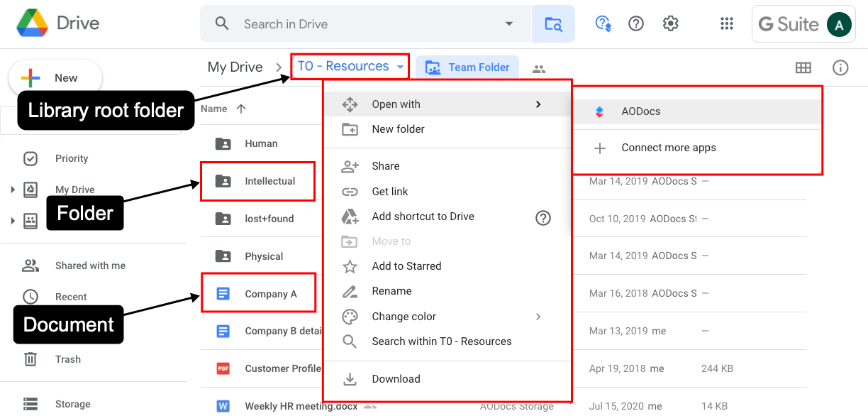Select Rename from the menu
868x416 pixels.
(447, 291)
